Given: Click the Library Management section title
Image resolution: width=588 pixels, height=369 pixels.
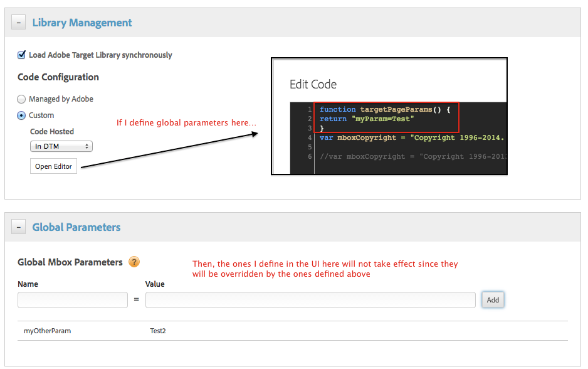Looking at the screenshot, I should coord(81,22).
